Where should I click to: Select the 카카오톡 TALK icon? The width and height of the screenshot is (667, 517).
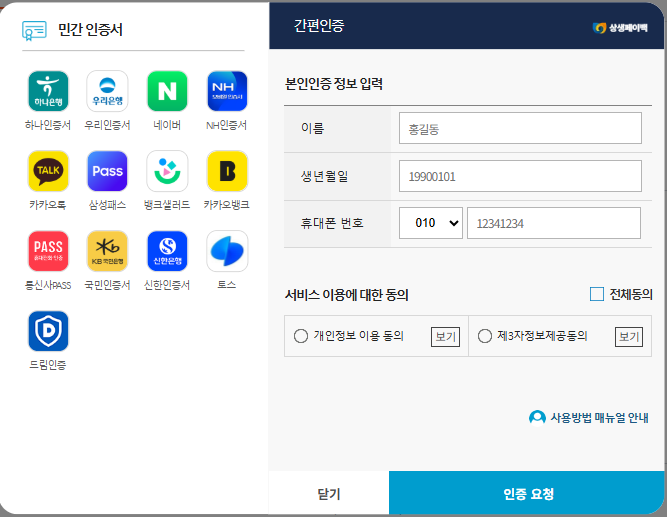click(48, 171)
